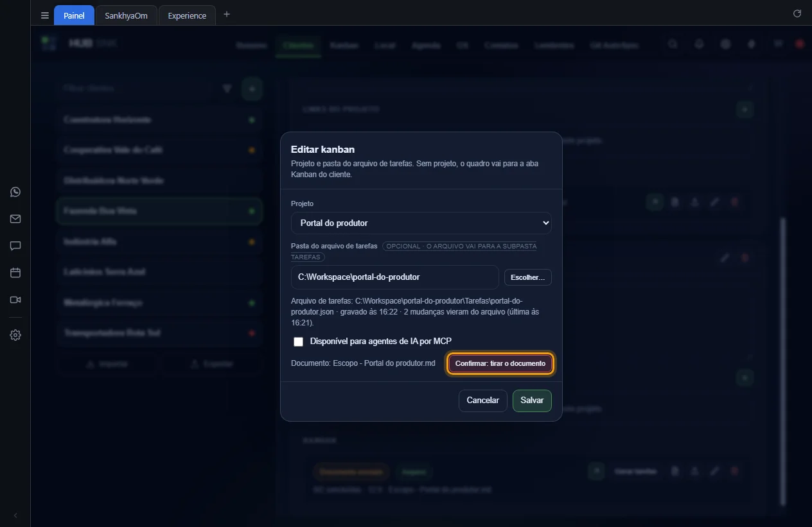Click the filter funnel icon in the background client list

[227, 89]
